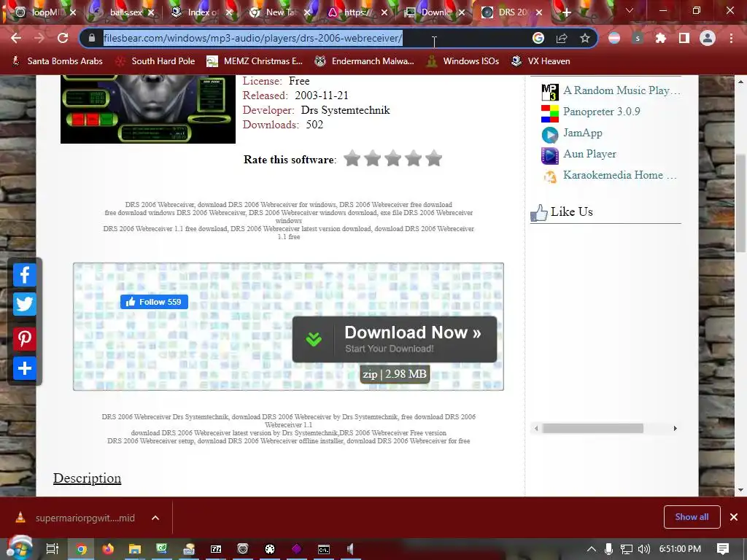Show hidden system tray icons
The image size is (747, 560).
pos(591,549)
